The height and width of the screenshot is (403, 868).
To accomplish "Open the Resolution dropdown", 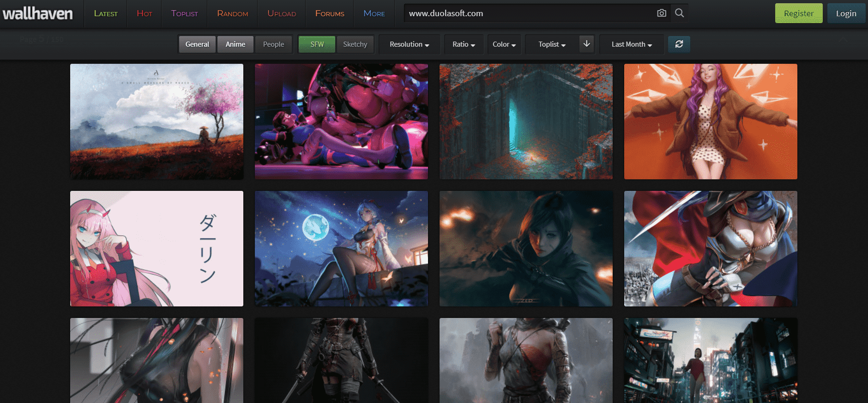I will [x=410, y=44].
